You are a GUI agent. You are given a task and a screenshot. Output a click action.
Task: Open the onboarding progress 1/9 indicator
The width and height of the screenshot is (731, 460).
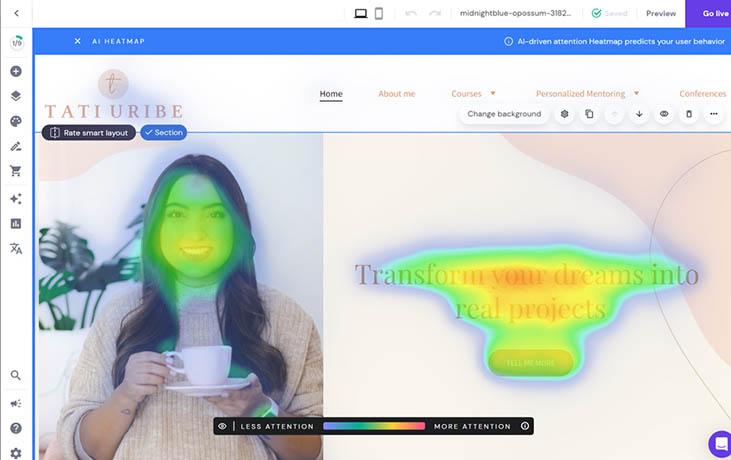16,43
